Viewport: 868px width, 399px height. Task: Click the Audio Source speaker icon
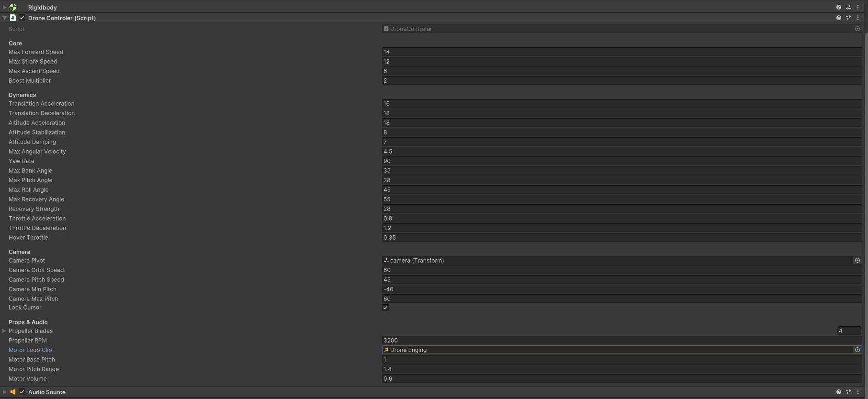13,392
